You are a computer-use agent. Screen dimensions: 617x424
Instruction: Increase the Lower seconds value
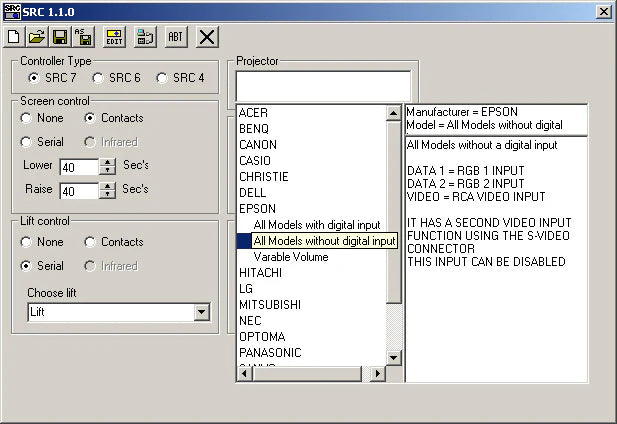point(107,162)
